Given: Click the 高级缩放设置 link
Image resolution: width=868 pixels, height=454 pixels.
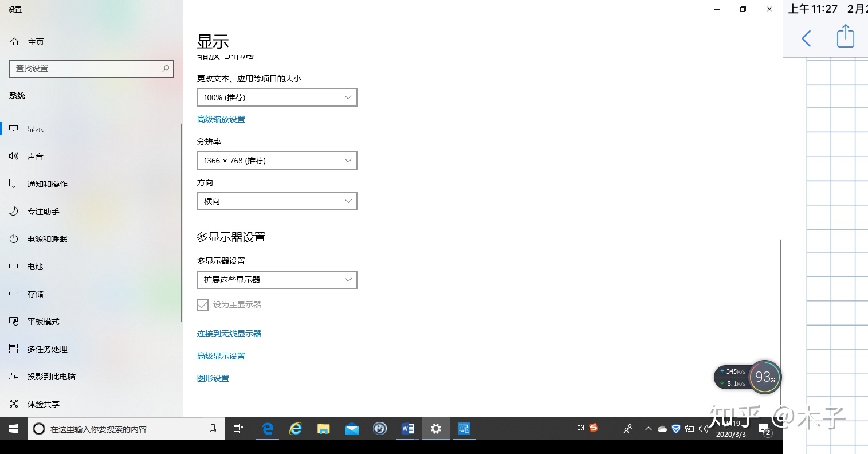Looking at the screenshot, I should (x=221, y=119).
